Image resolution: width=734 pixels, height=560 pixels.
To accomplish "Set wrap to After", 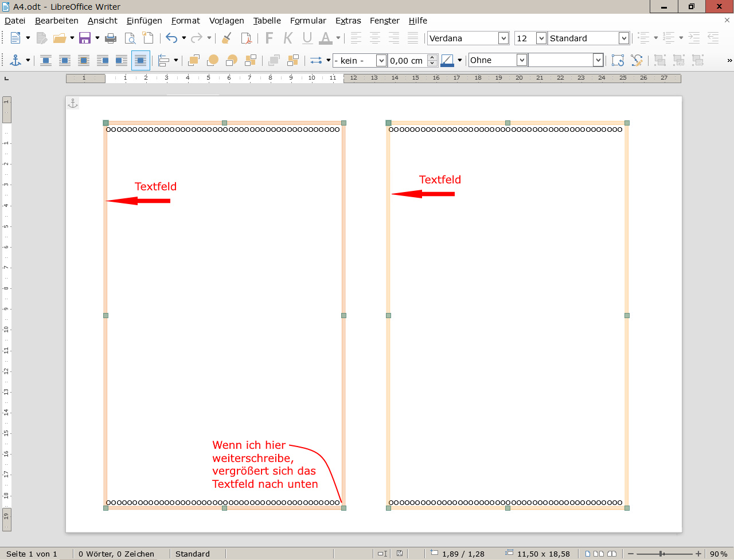I will tap(122, 60).
